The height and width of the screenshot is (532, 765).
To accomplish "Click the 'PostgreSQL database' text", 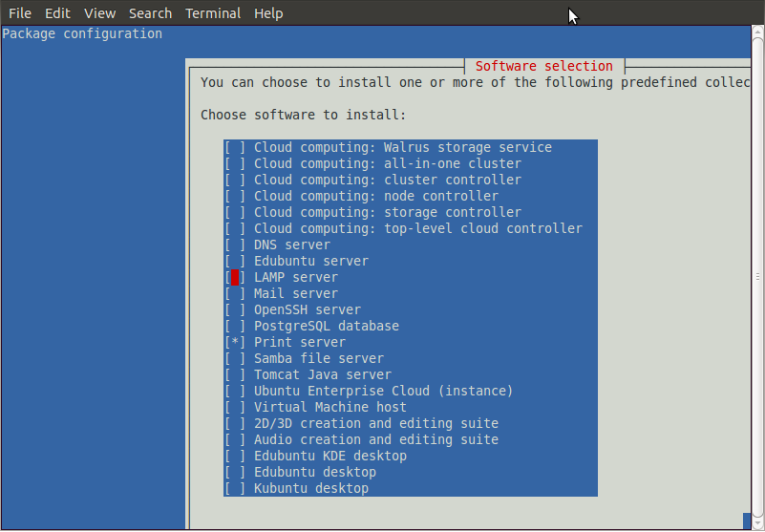I will point(327,326).
